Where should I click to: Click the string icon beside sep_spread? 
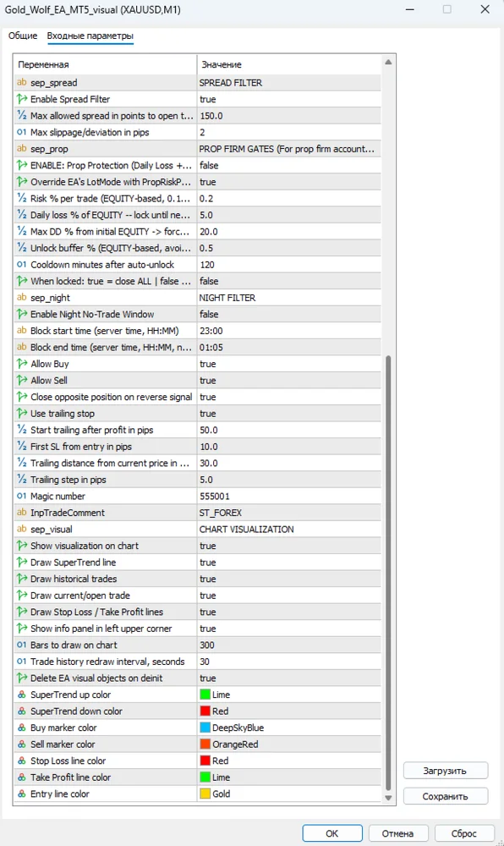pos(21,83)
